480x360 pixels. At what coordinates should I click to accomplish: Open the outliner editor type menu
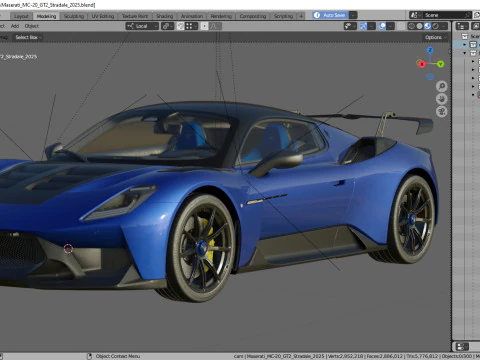pyautogui.click(x=462, y=26)
